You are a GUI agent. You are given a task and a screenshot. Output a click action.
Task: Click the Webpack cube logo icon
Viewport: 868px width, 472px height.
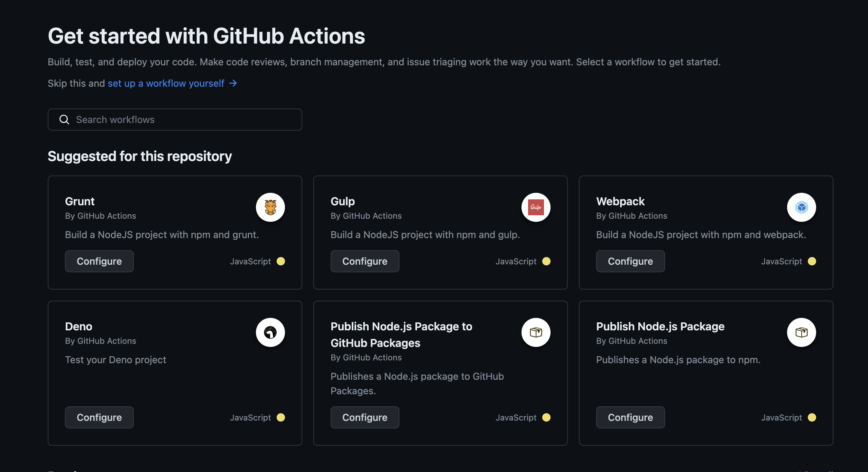click(802, 207)
